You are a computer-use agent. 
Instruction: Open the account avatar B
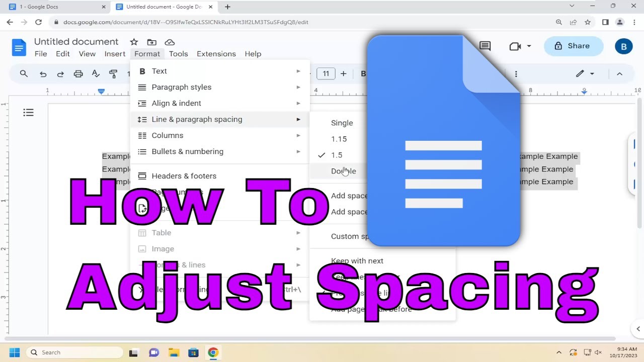(x=624, y=47)
